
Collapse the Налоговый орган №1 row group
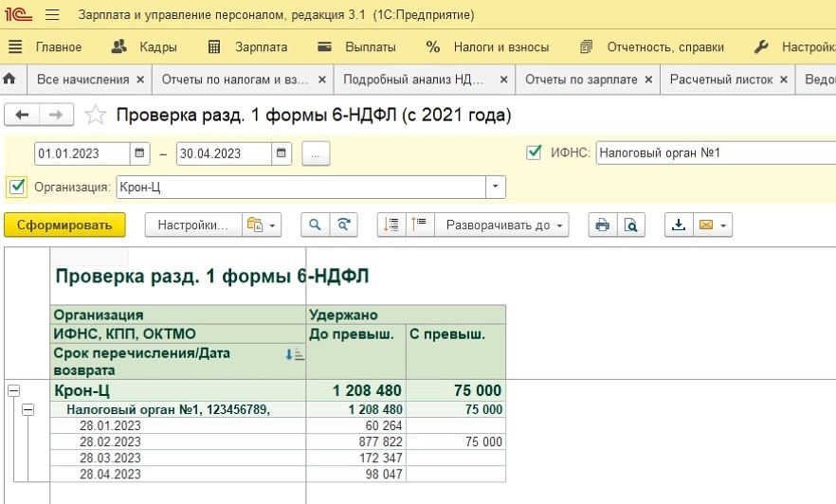point(27,409)
